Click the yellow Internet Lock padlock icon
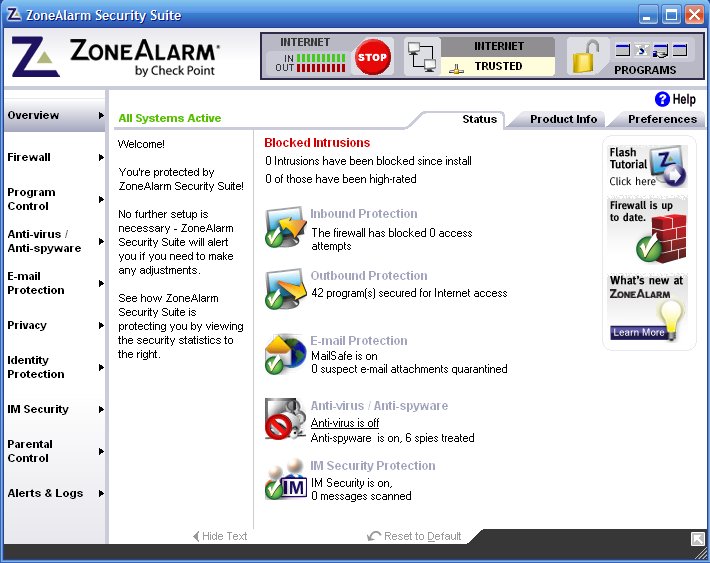The height and width of the screenshot is (563, 710). pos(585,57)
